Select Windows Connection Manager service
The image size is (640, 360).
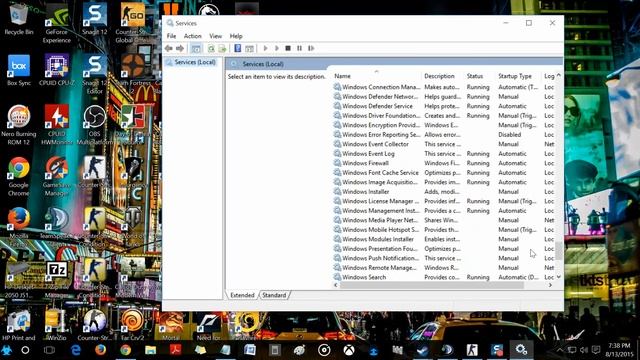(444, 87)
